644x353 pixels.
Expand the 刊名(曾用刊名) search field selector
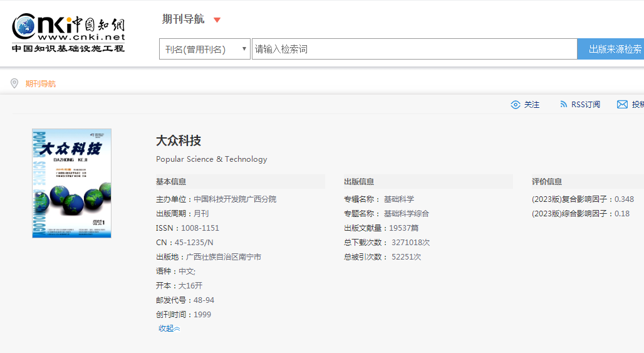click(x=204, y=50)
